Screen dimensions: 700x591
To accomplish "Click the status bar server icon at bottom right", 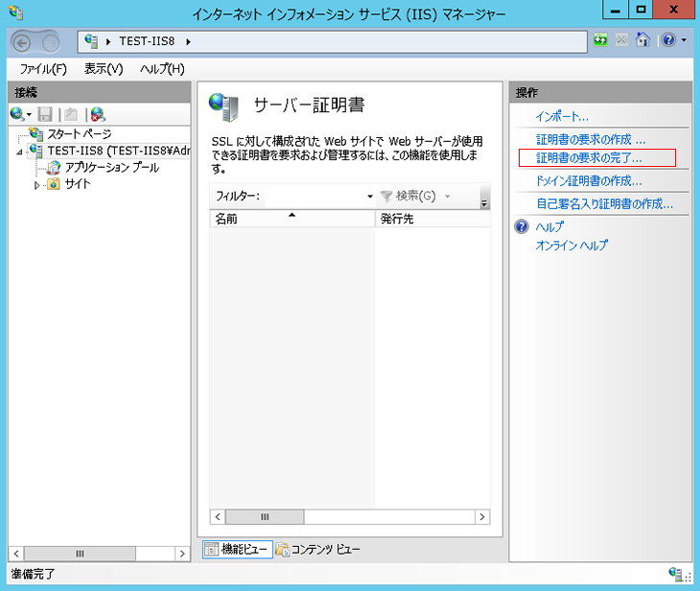I will (x=675, y=573).
